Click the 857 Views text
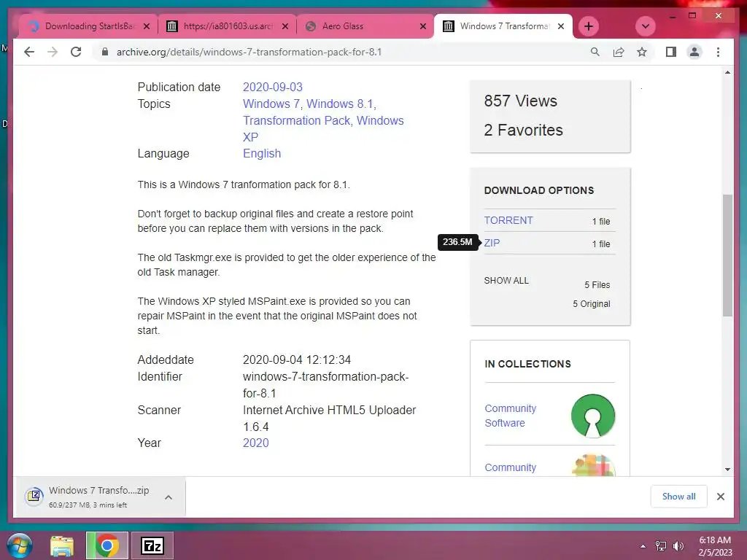The width and height of the screenshot is (747, 560). coord(520,101)
